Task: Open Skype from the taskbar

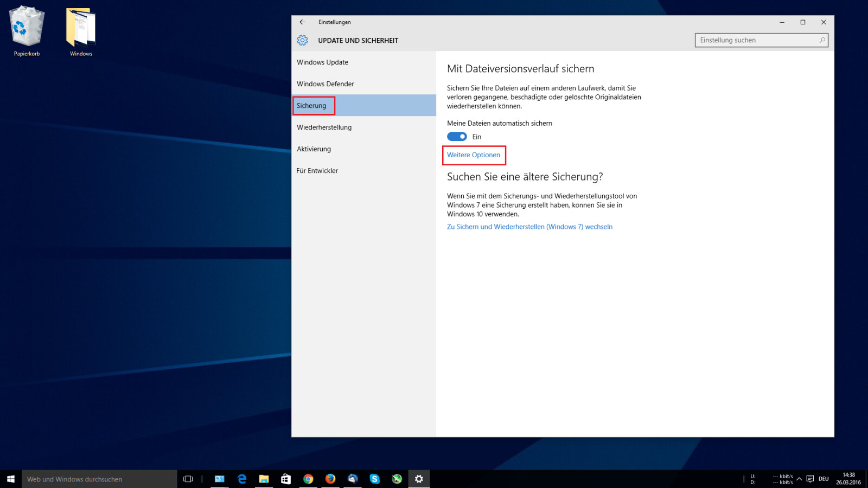Action: [374, 479]
